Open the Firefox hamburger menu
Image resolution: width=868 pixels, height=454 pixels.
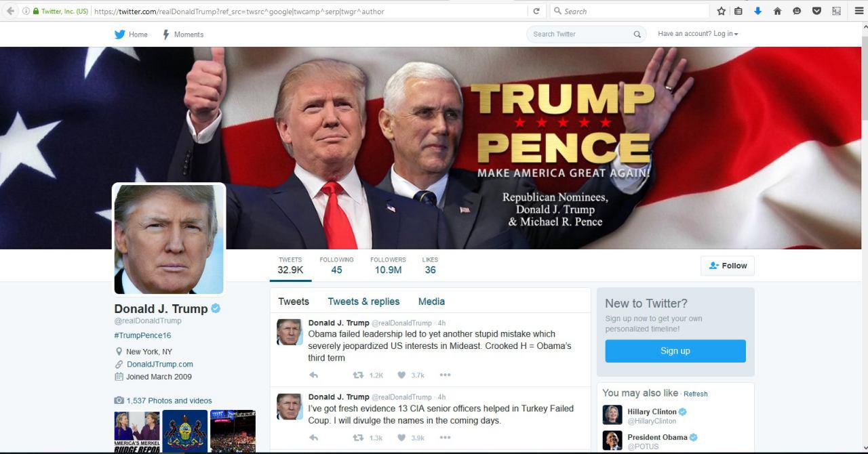(x=859, y=11)
